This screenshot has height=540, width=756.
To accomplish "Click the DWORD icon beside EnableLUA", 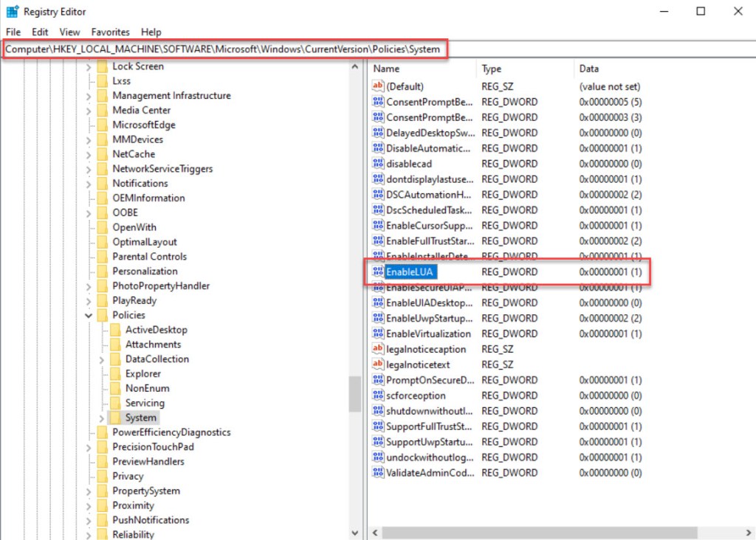I will 378,272.
